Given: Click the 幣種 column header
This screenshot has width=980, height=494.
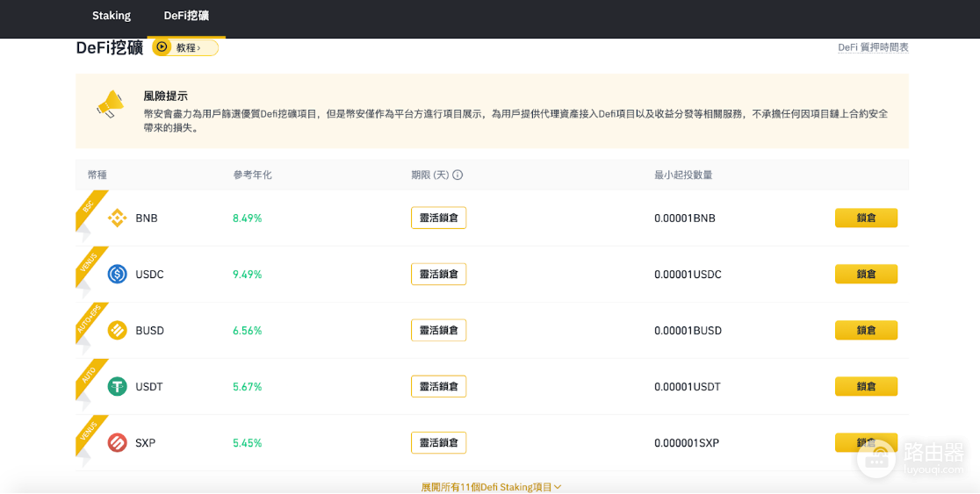Looking at the screenshot, I should pyautogui.click(x=97, y=175).
